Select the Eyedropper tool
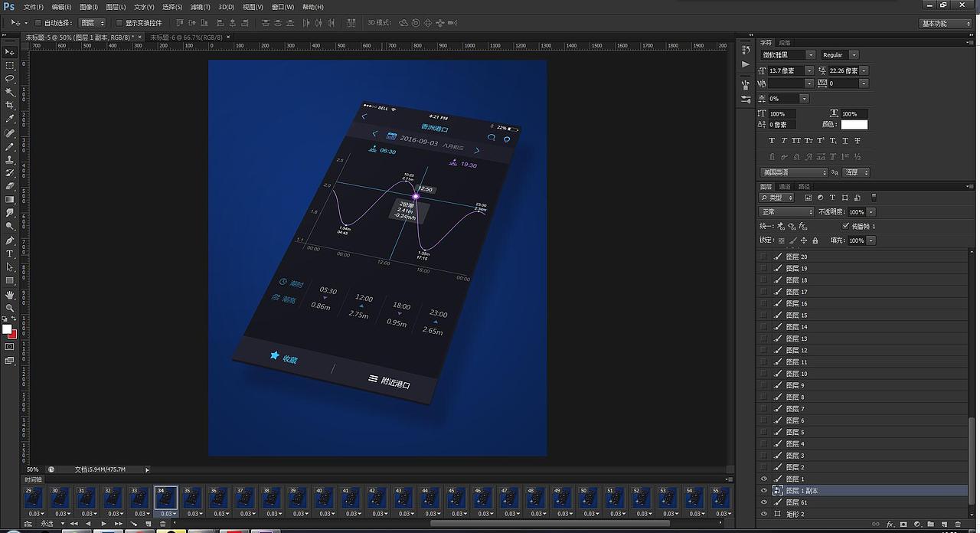The height and width of the screenshot is (533, 980). 10,119
